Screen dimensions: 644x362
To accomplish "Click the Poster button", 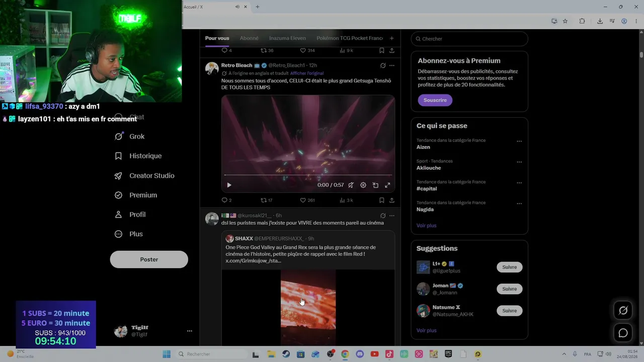I will click(149, 259).
